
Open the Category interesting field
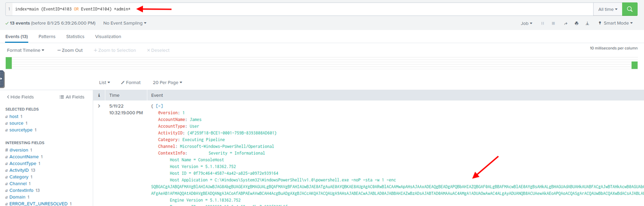click(19, 177)
